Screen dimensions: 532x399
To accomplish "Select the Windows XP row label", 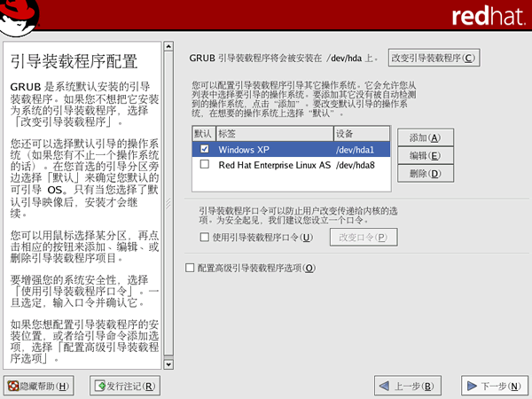I will [x=244, y=150].
